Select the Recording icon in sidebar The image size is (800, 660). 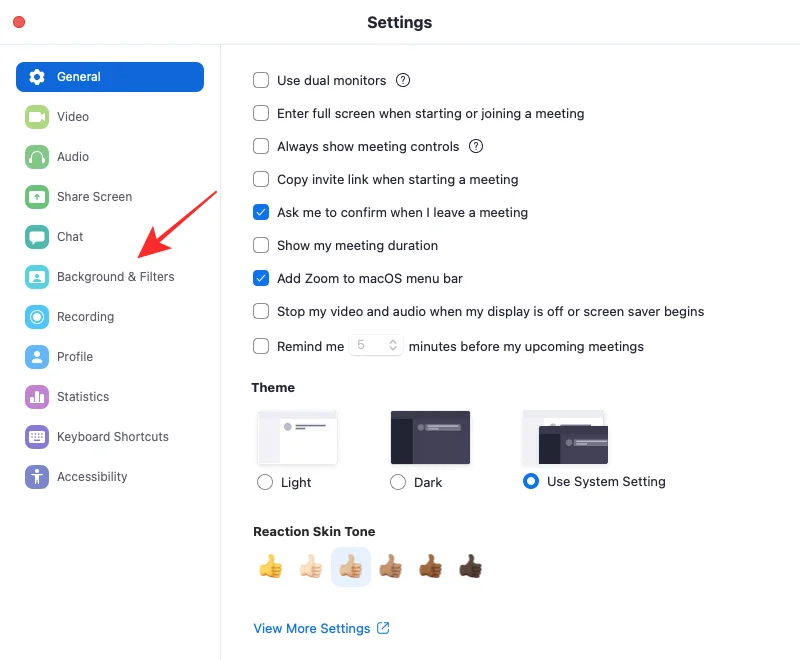tap(37, 317)
